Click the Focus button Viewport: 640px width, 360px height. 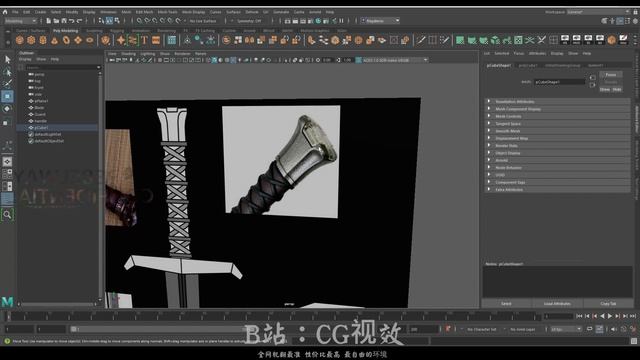click(611, 75)
